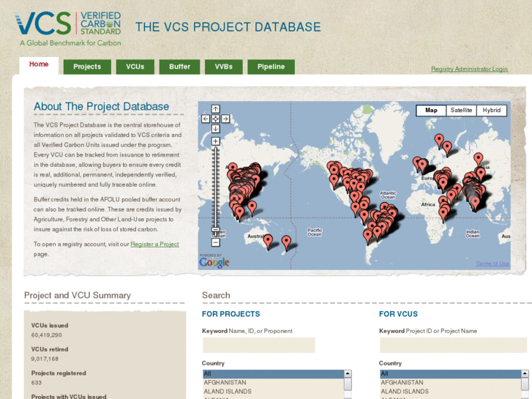Zoom out with the map minus icon
Screen dimensions: 532x399
click(215, 242)
